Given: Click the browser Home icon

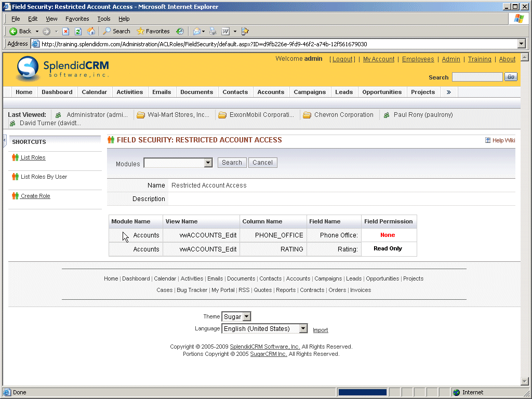Looking at the screenshot, I should pos(91,31).
